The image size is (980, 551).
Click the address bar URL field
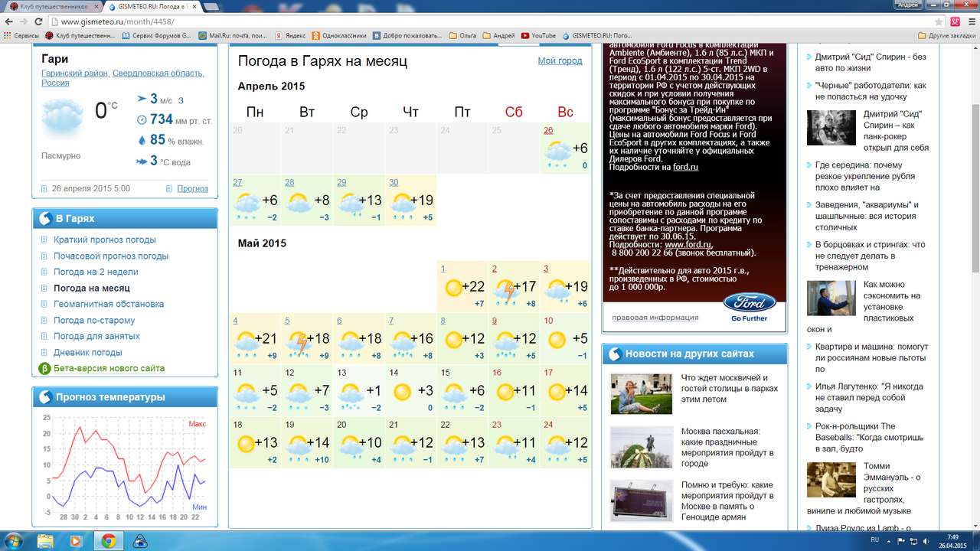tap(459, 22)
